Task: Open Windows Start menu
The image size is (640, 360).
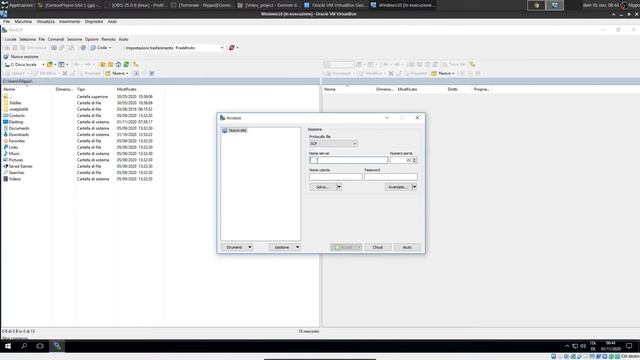Action: click(8, 346)
